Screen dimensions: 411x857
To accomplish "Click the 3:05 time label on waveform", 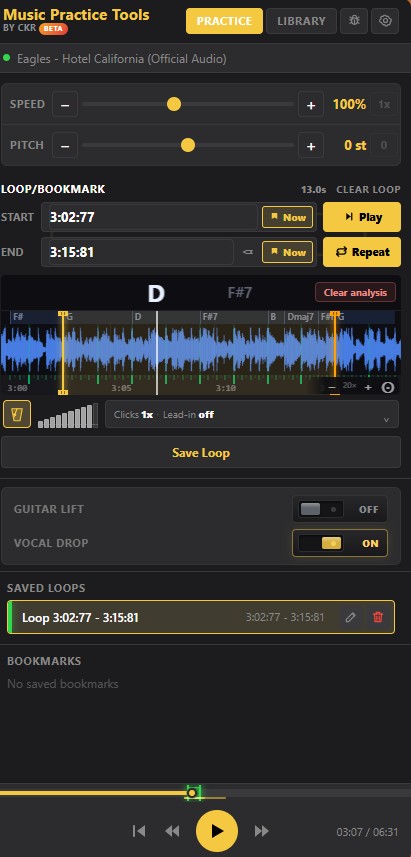I will (121, 388).
